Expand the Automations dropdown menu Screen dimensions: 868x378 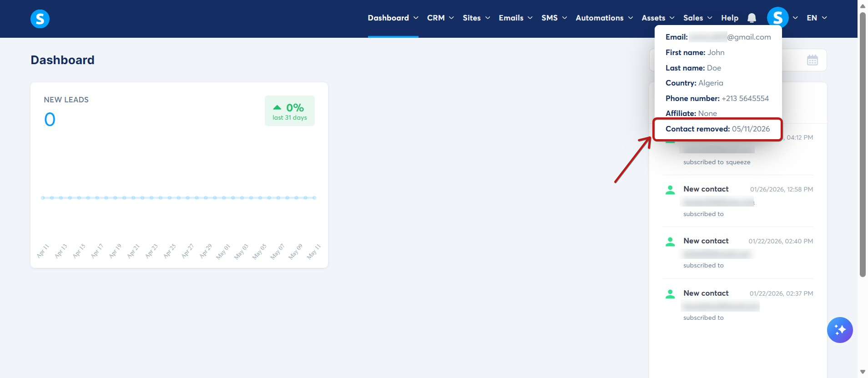point(604,18)
